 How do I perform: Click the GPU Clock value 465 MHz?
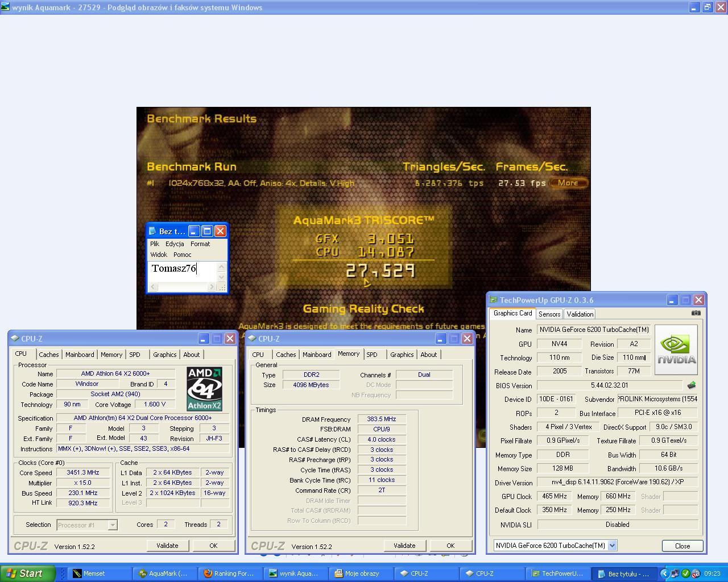click(555, 496)
